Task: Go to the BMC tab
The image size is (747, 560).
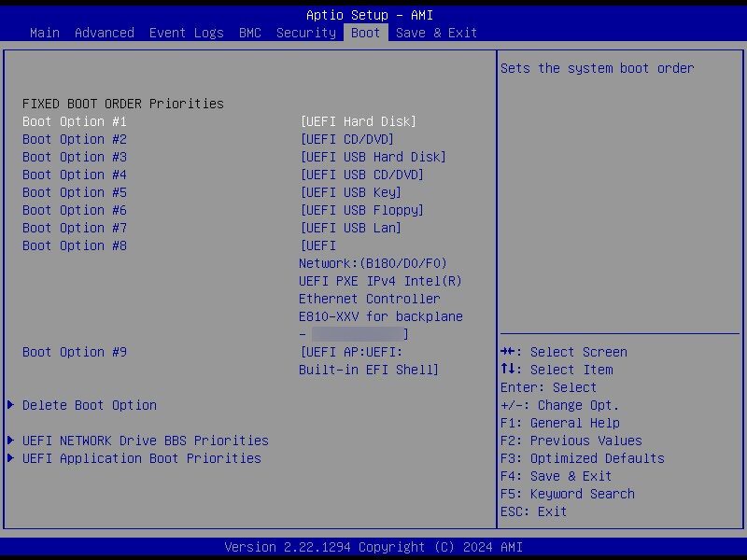Action: click(249, 33)
